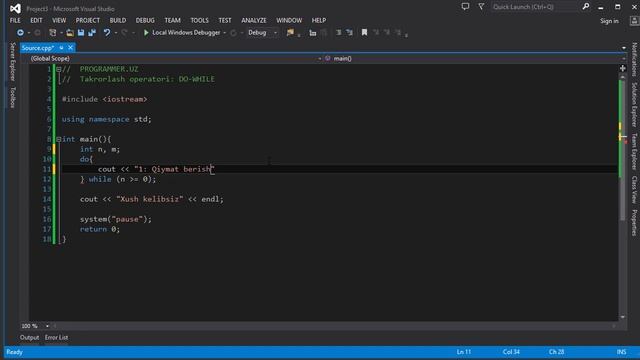This screenshot has height=360, width=640.
Task: Open the FILE menu
Action: 15,20
